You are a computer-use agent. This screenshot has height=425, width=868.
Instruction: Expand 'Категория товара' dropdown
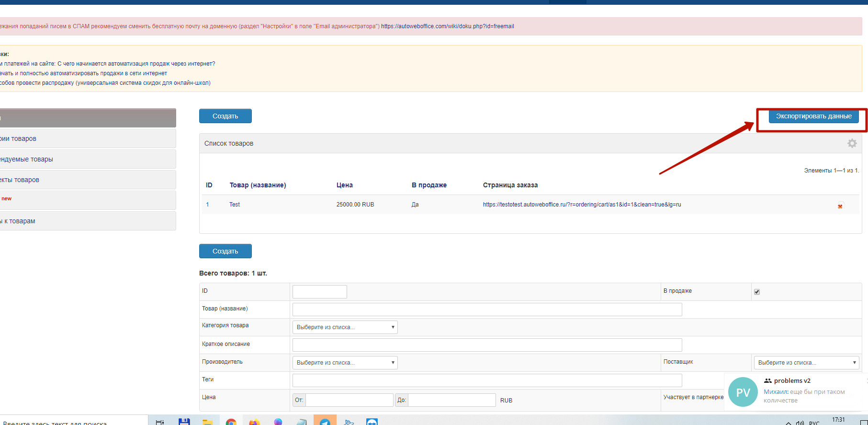click(345, 327)
